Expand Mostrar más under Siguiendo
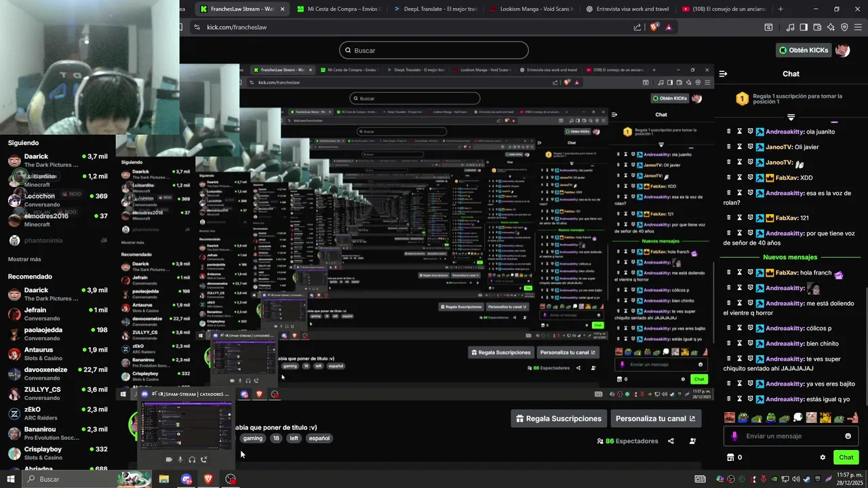 (24, 259)
